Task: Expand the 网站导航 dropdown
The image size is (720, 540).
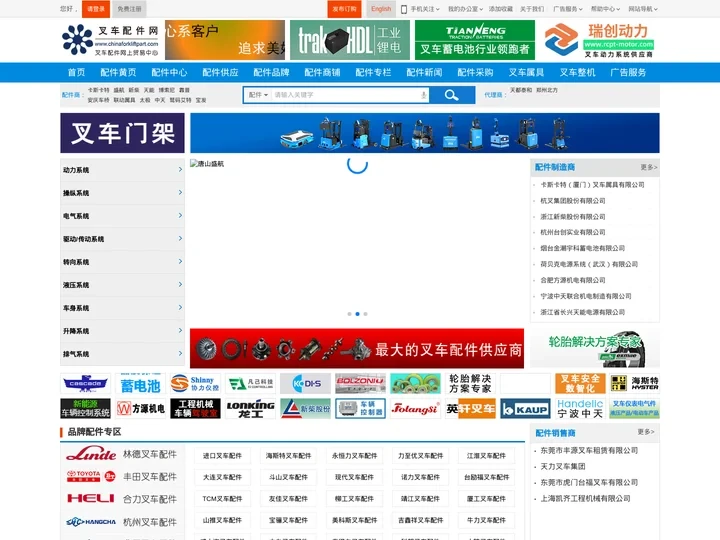Action: pos(643,9)
